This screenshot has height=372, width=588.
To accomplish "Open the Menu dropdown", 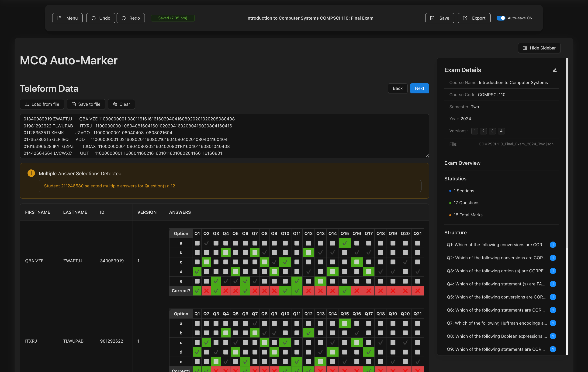I will pyautogui.click(x=67, y=18).
